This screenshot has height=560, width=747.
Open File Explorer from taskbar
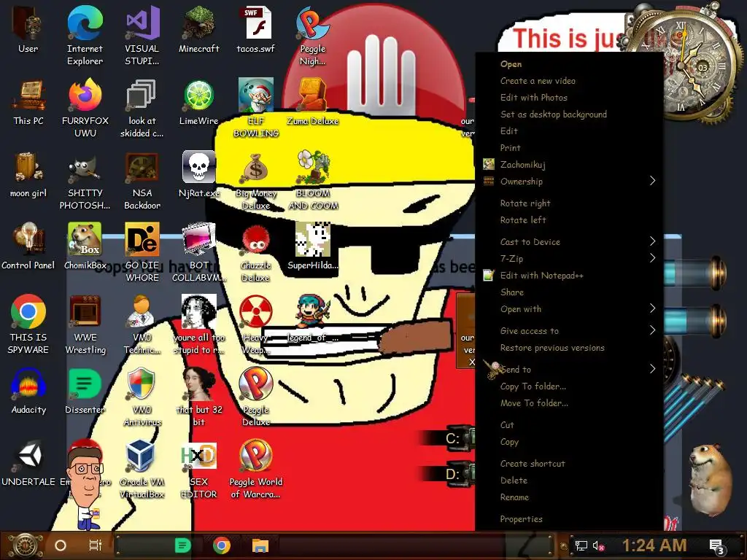tap(260, 545)
